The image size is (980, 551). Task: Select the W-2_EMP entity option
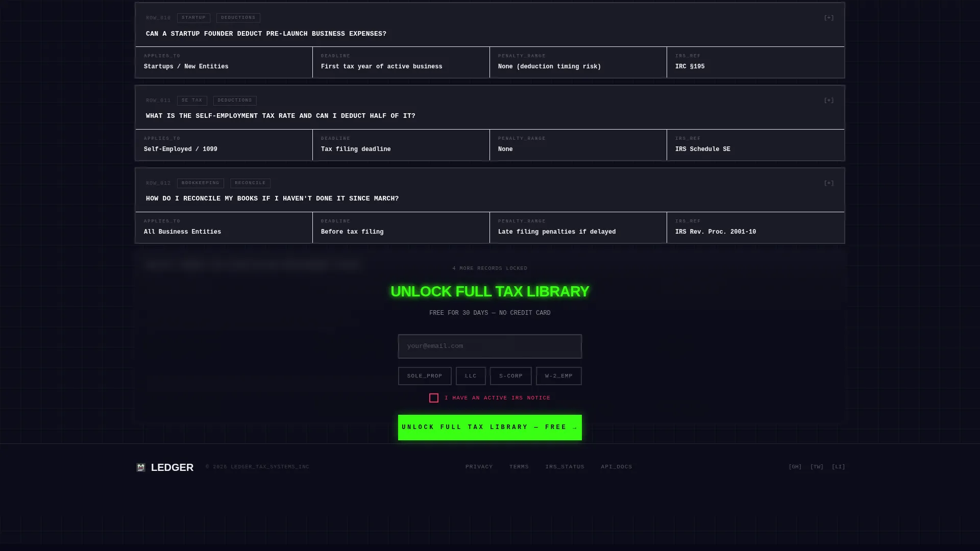click(x=559, y=376)
